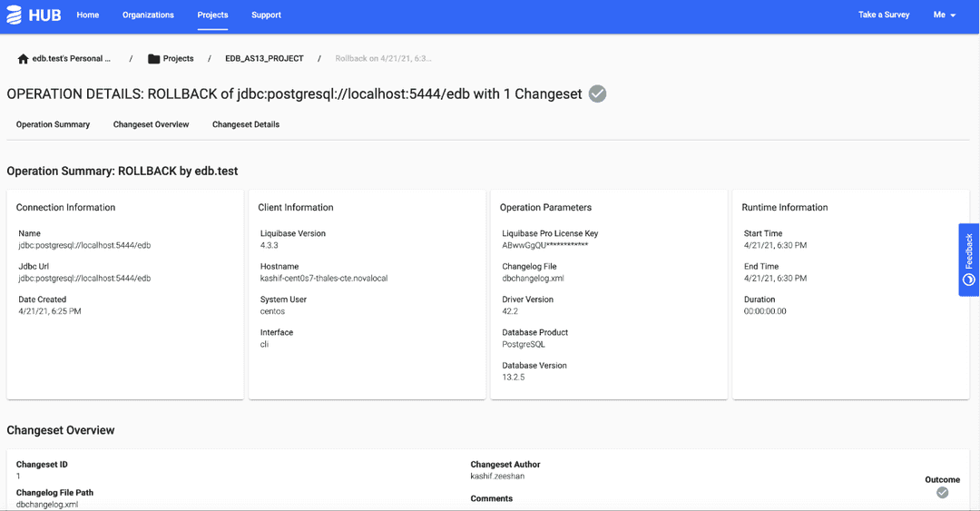The height and width of the screenshot is (511, 980).
Task: Select Projects in the navigation bar
Action: (213, 15)
